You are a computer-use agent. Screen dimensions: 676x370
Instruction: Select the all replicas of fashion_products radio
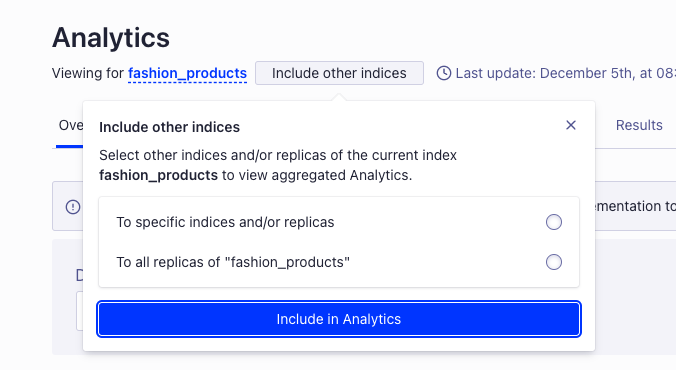554,262
